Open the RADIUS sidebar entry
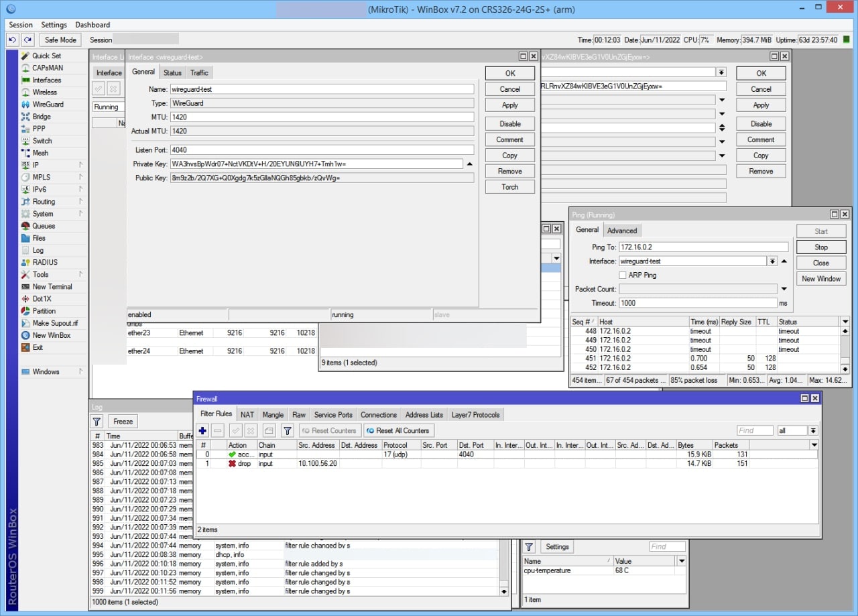 tap(45, 262)
